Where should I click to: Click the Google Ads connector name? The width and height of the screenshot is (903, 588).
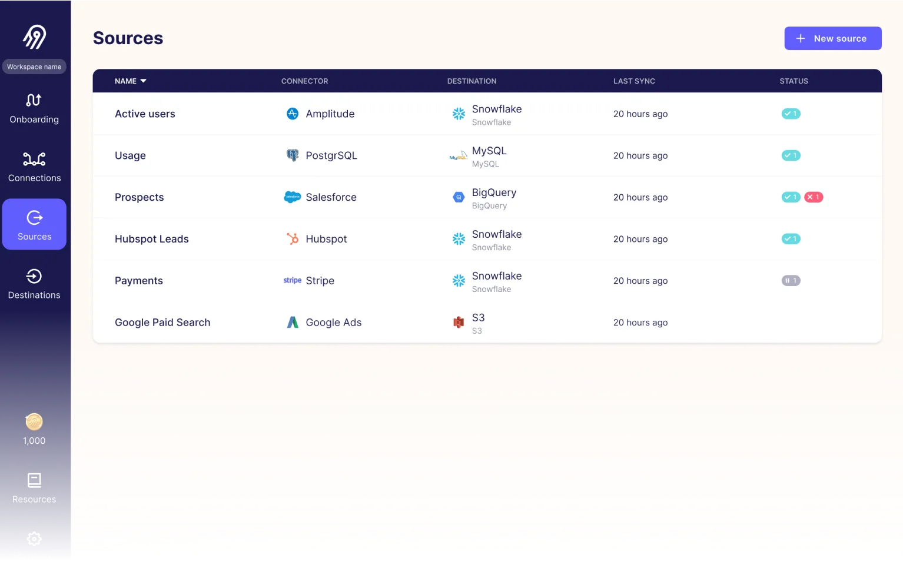[334, 323]
